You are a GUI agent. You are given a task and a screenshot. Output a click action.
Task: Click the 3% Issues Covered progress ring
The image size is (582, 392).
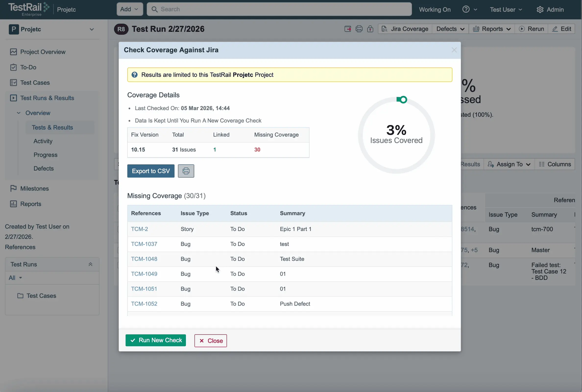click(x=396, y=135)
